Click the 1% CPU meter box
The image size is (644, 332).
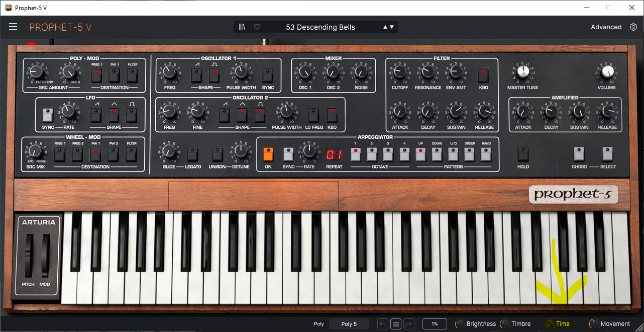click(x=435, y=324)
